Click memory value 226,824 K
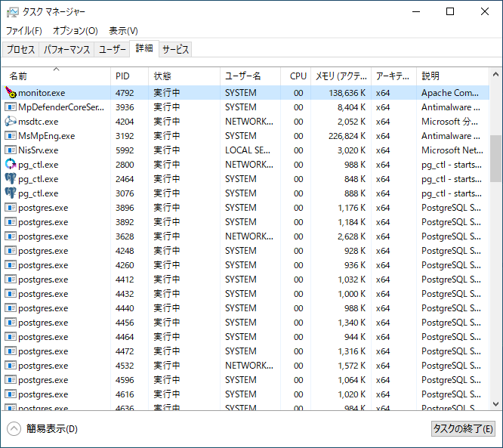 tap(347, 136)
